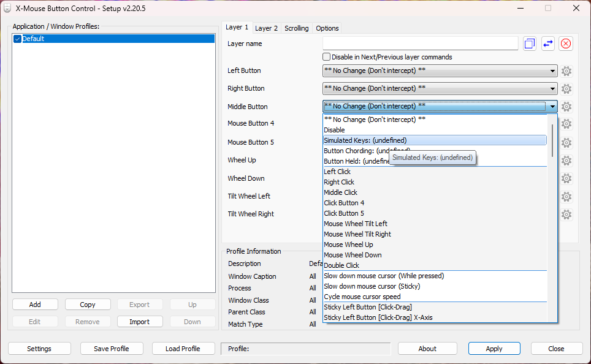Open Middle Button settings gear
The image size is (591, 364).
click(x=566, y=107)
